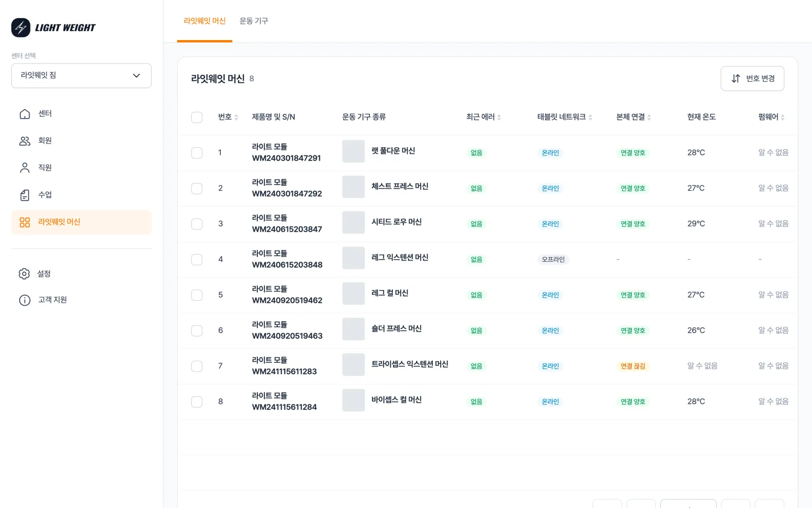Switch to the 라잇웨잇 머신 tab
Screen dimensions: 812x508
point(205,21)
